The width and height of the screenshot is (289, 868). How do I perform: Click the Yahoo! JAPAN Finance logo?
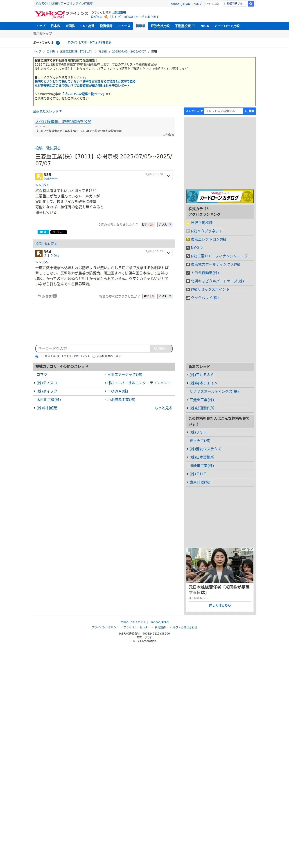pyautogui.click(x=61, y=14)
